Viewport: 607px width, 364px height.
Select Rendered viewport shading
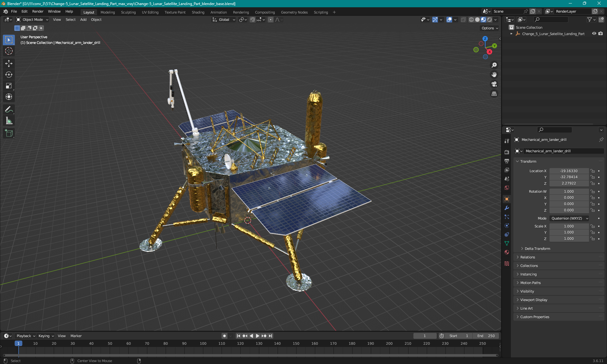[489, 20]
